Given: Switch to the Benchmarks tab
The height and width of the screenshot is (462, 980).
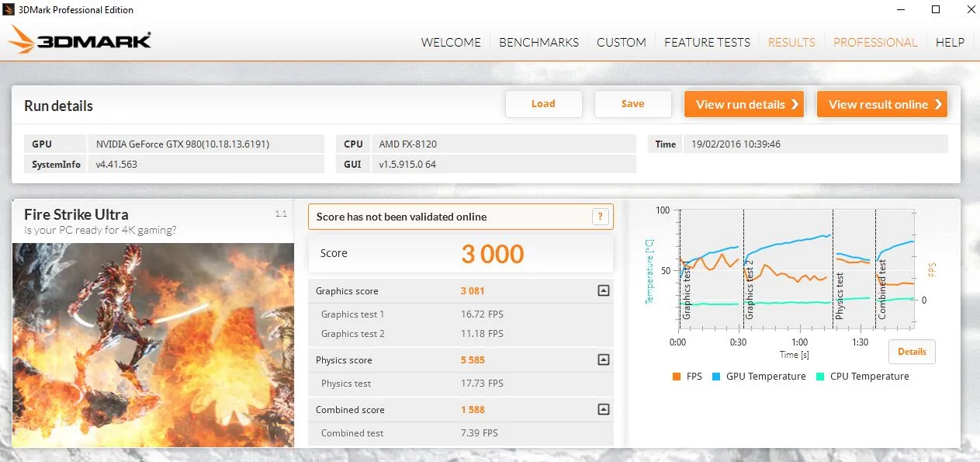Looking at the screenshot, I should click(538, 43).
